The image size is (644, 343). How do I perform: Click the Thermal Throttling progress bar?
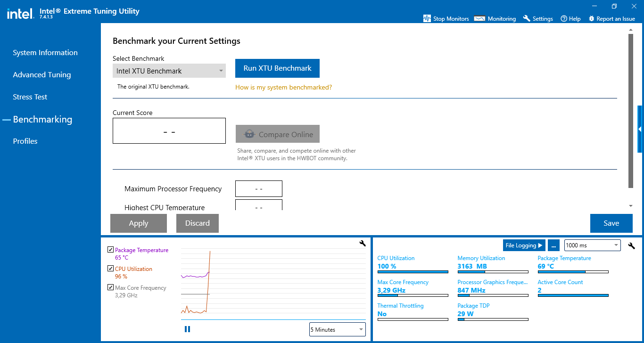click(x=413, y=319)
